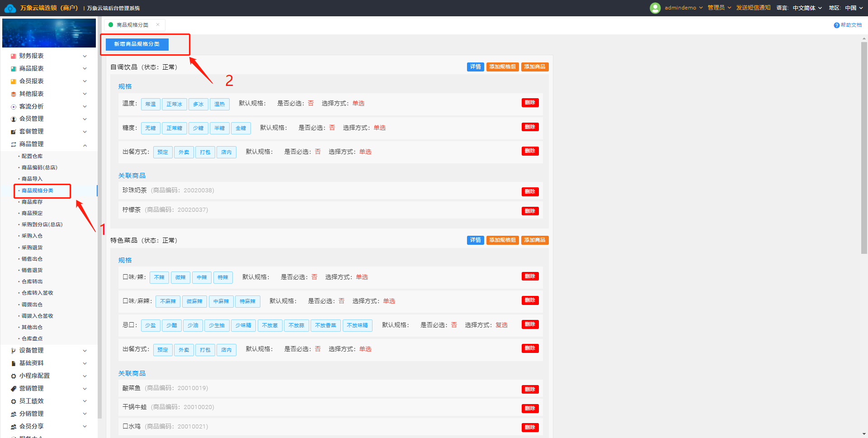Image resolution: width=868 pixels, height=438 pixels.
Task: Expand the 会员分享 menu chevron
Action: pyautogui.click(x=85, y=427)
